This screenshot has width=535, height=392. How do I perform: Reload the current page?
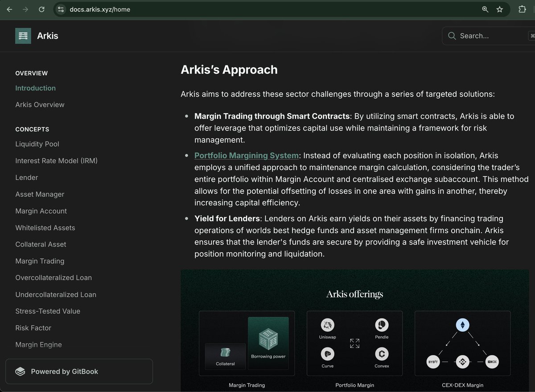click(x=41, y=9)
